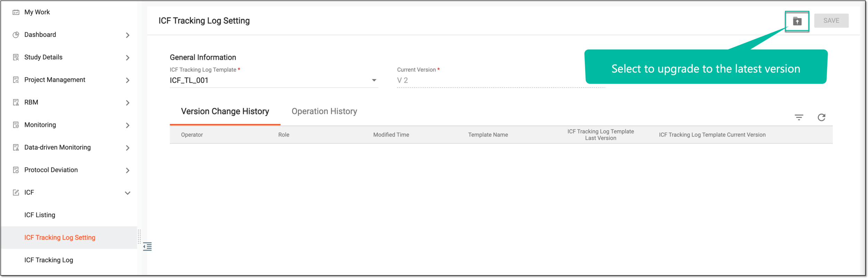Screen dimensions: 868x278
Task: Click the Protocol Deviation icon
Action: pyautogui.click(x=16, y=170)
